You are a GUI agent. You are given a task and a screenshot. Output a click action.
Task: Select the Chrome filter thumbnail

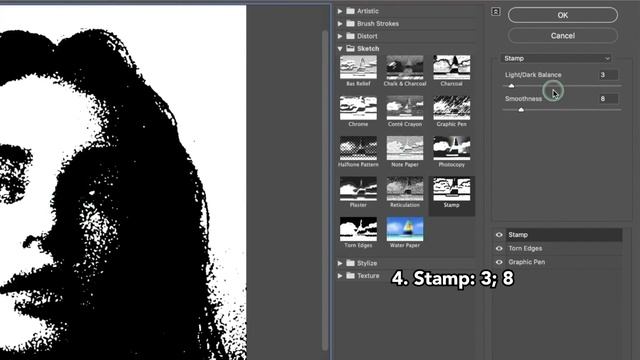[358, 108]
